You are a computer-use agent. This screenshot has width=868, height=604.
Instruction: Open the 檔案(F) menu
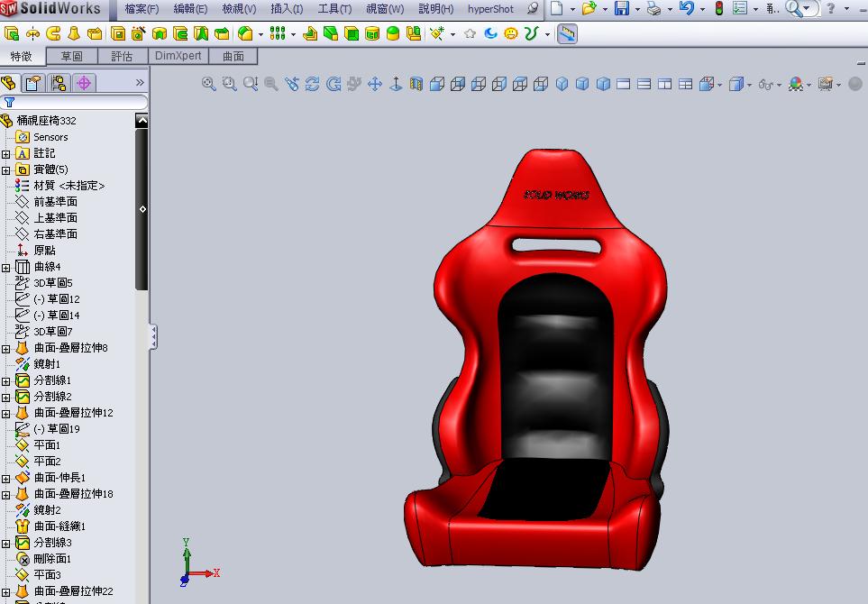142,9
